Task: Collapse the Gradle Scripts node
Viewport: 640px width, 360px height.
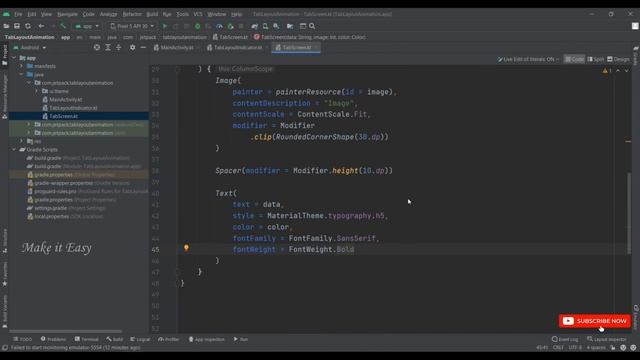Action: tap(14, 149)
